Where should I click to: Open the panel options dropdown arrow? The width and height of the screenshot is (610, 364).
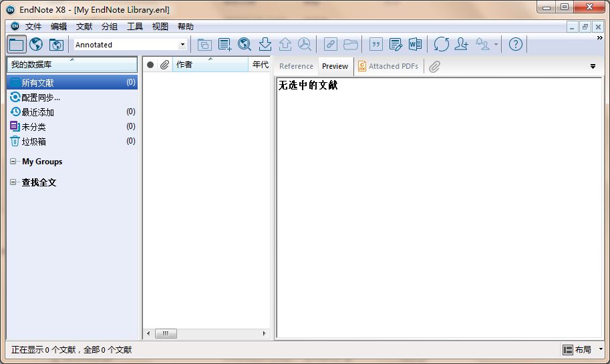click(x=593, y=67)
